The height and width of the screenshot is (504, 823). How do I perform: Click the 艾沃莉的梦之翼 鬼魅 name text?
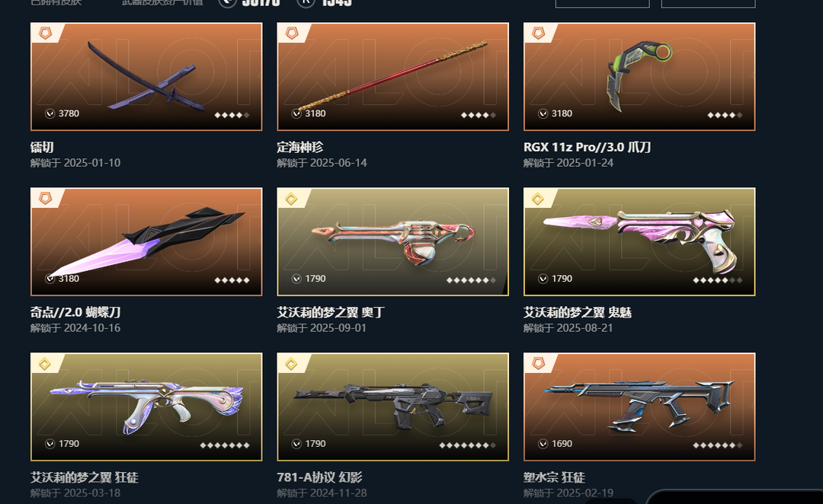[x=578, y=313]
